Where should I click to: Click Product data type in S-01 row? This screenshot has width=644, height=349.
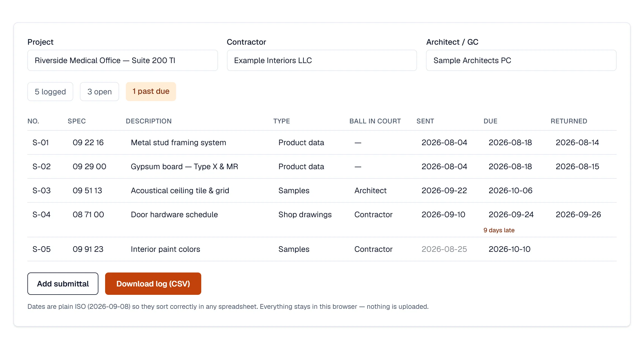tap(301, 142)
